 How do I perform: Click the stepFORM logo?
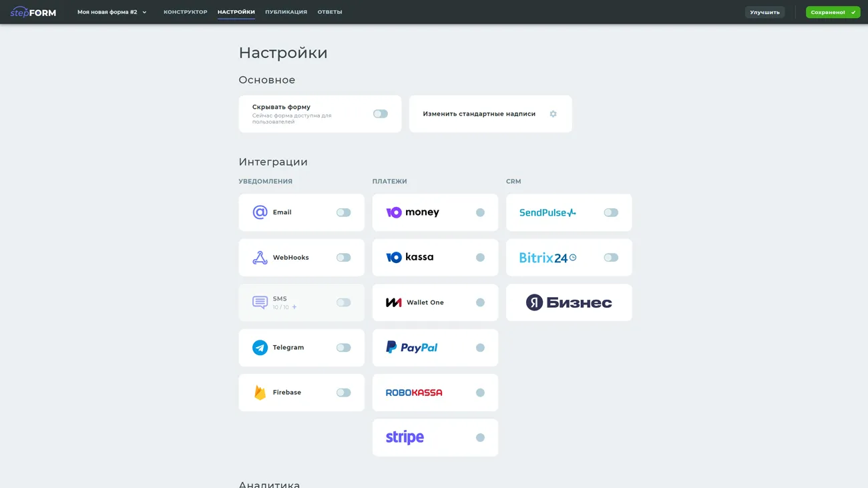[x=33, y=12]
